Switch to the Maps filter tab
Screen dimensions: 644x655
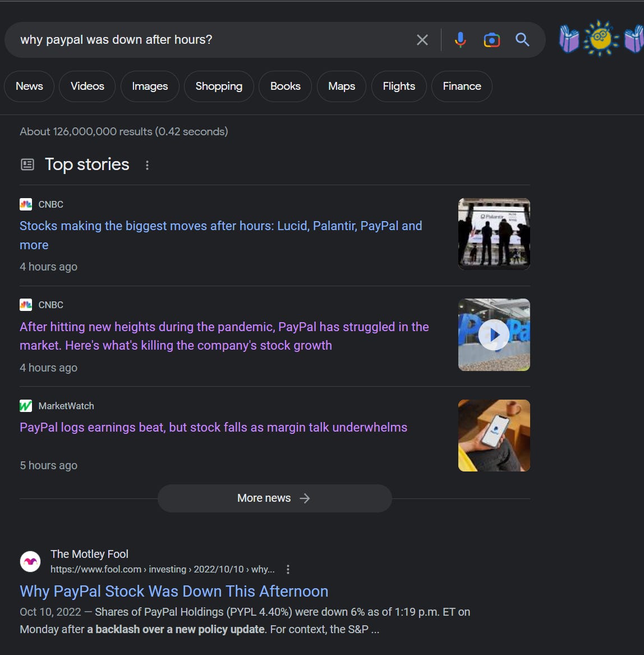[342, 86]
